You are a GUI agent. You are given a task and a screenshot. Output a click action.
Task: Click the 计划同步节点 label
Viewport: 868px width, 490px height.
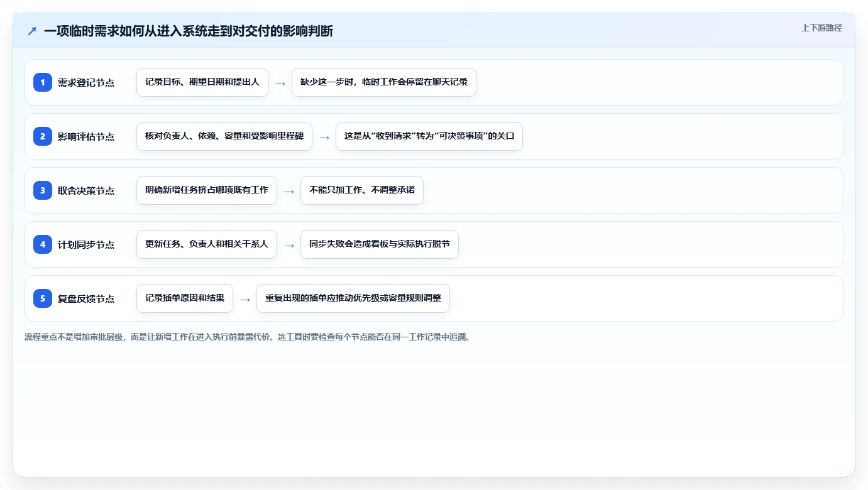point(86,244)
